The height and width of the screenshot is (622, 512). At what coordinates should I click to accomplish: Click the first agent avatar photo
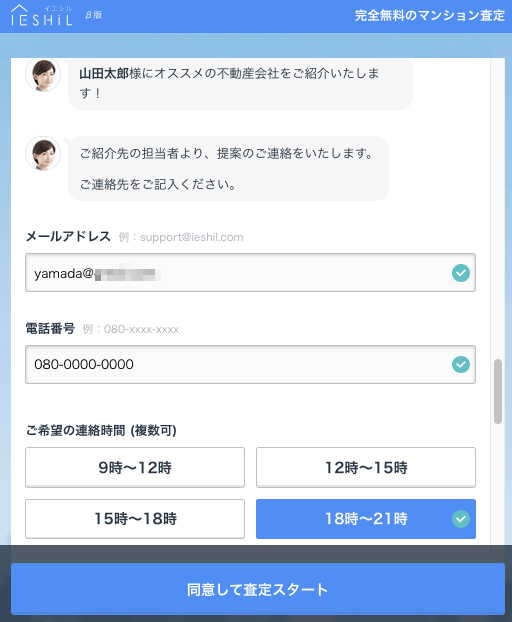[x=43, y=75]
